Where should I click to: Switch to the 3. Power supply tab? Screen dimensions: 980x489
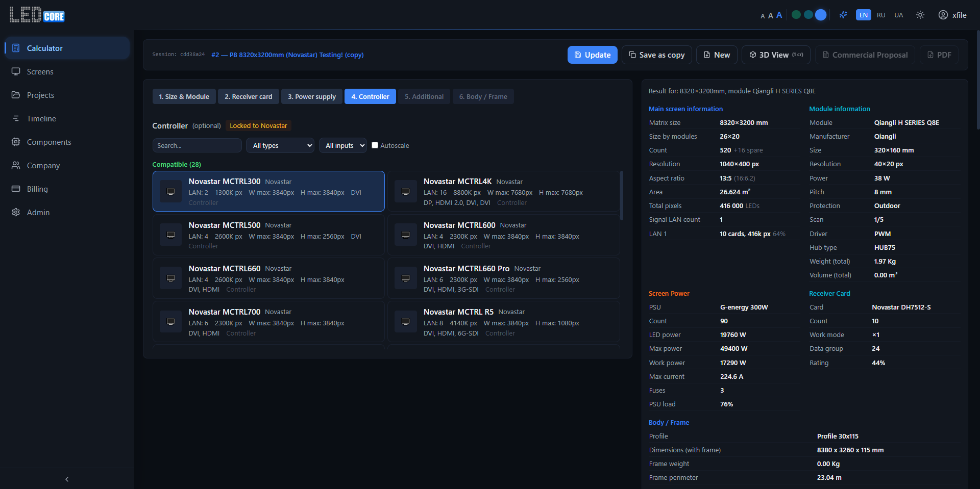[311, 96]
